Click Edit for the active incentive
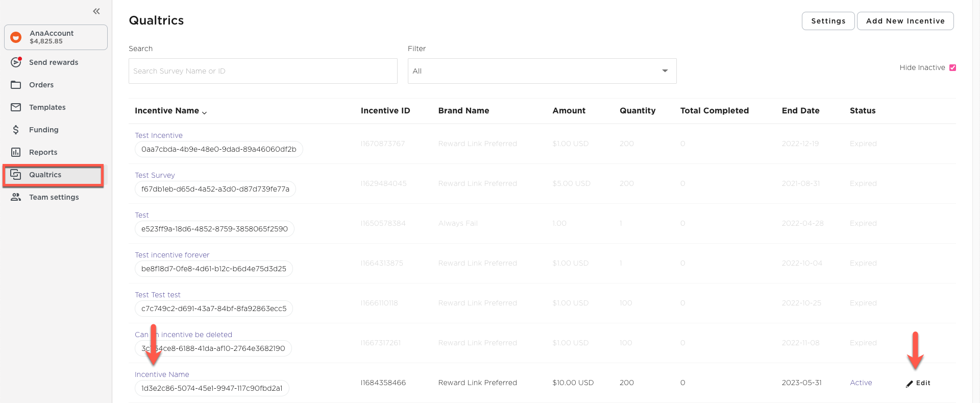 (918, 383)
